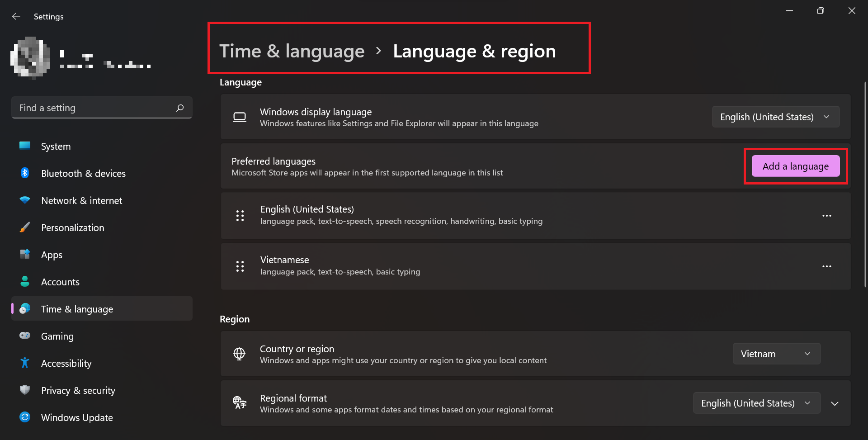Select the Vietnamese language row
This screenshot has width=868, height=440.
[x=536, y=266]
